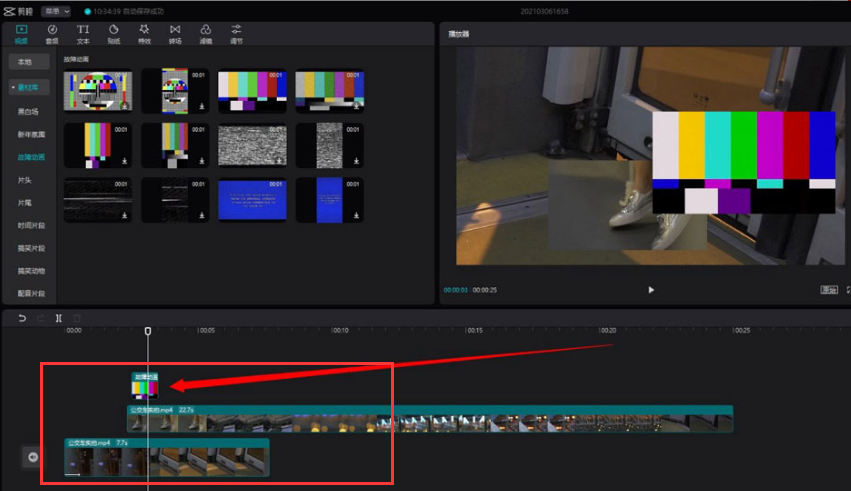Open the 文本 (Text) tab
Image resolution: width=851 pixels, height=491 pixels.
pos(83,34)
